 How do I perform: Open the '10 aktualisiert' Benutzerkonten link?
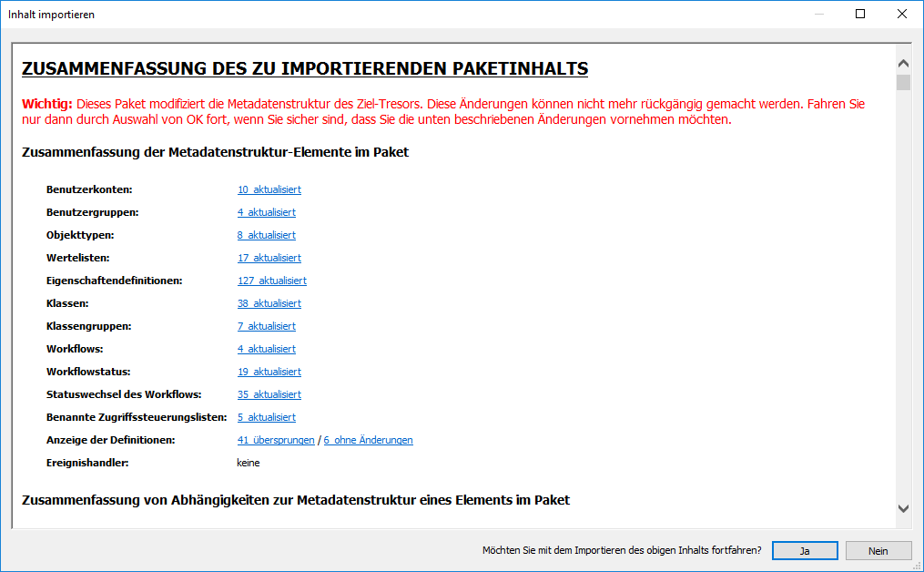coord(269,189)
